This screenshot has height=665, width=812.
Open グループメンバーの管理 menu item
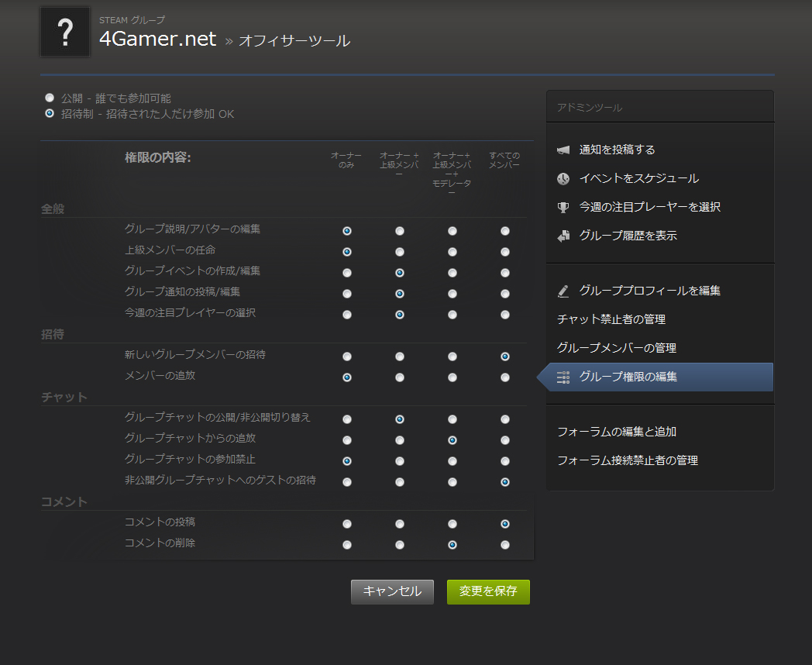click(x=616, y=347)
